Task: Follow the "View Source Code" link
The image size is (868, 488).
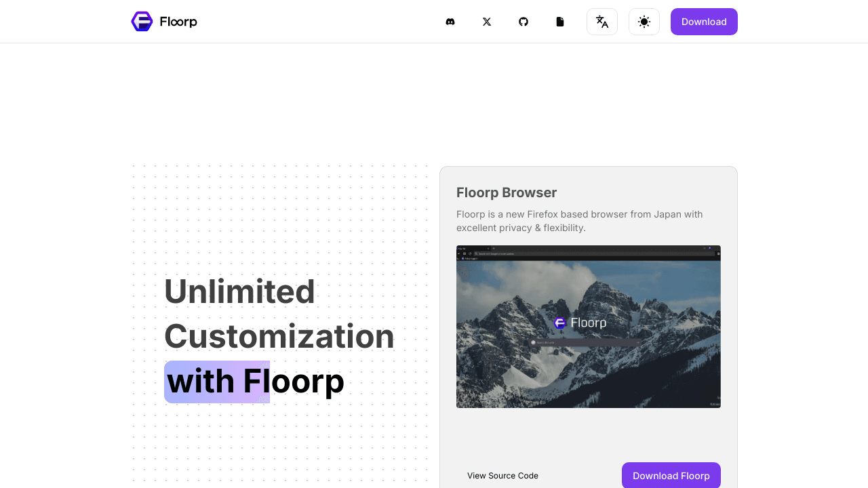Action: [x=502, y=475]
